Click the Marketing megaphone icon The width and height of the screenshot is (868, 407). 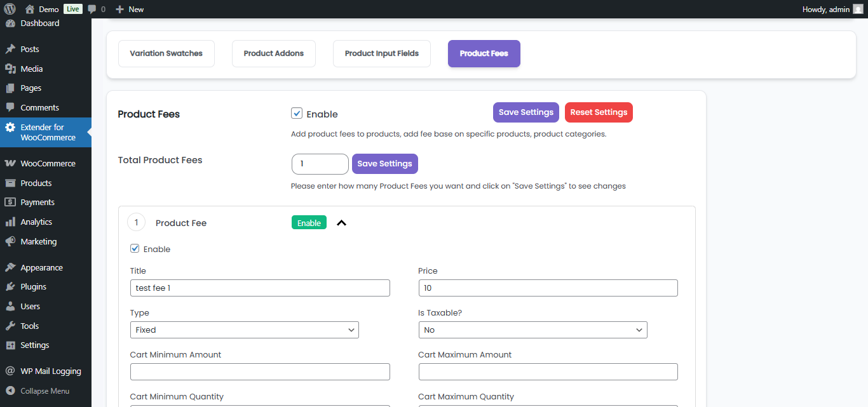[x=10, y=241]
